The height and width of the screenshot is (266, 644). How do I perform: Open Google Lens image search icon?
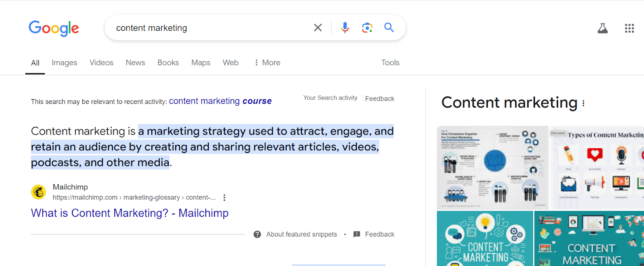click(367, 27)
